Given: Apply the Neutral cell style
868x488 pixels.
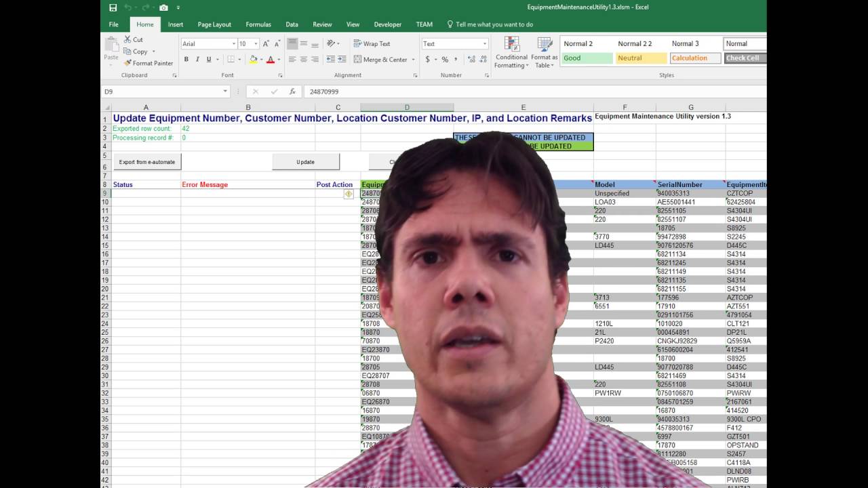Looking at the screenshot, I should tap(642, 58).
